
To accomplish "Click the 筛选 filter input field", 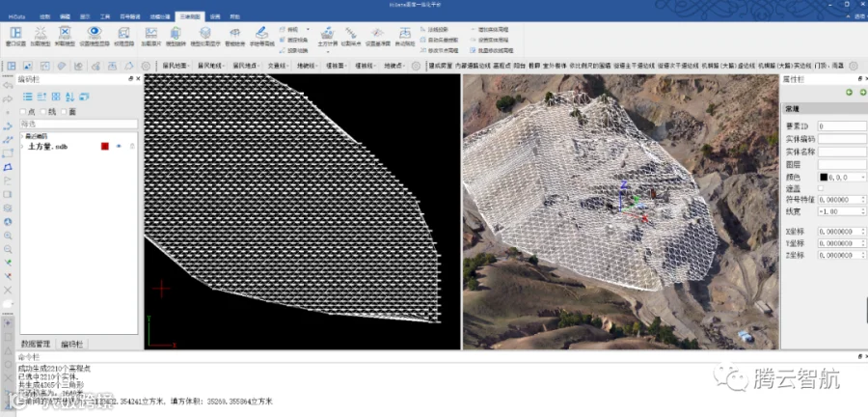I will [x=79, y=125].
